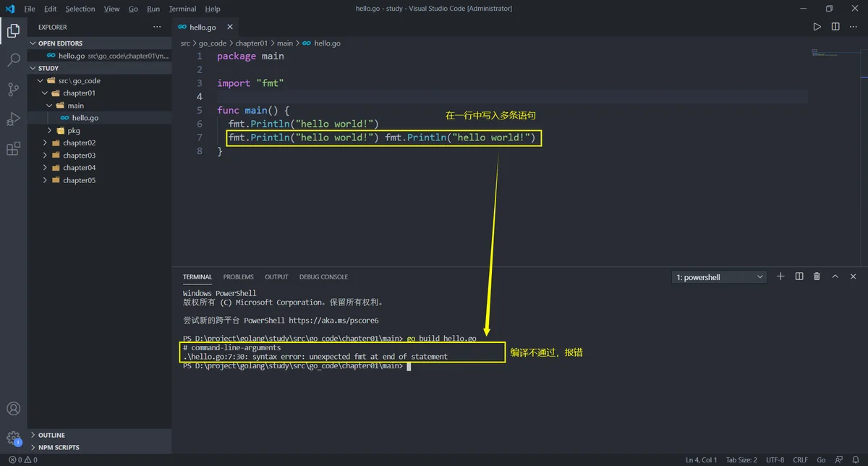Switch to the PROBLEMS panel tab

(x=238, y=277)
